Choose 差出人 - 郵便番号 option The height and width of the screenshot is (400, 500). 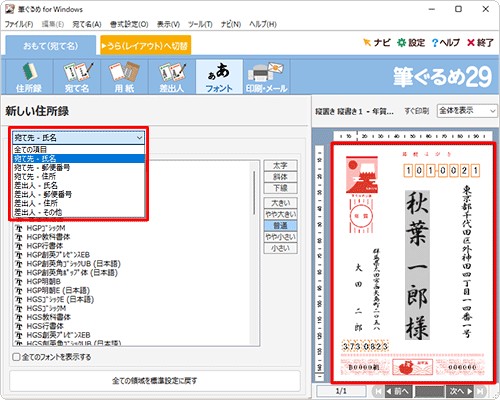pos(79,194)
